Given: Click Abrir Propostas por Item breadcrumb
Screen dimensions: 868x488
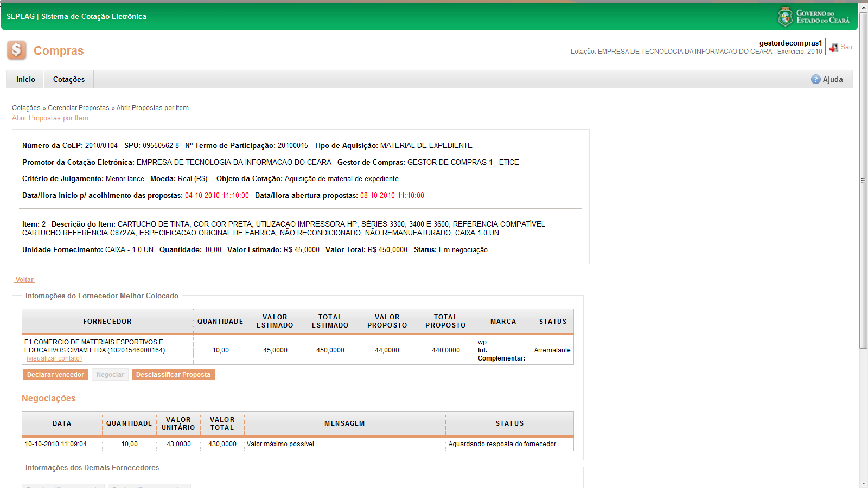Looking at the screenshot, I should click(152, 108).
